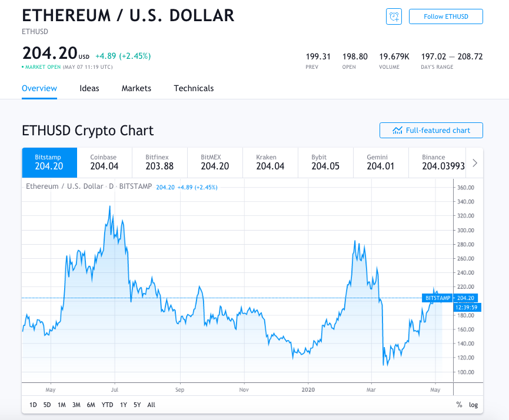Open the Full-featured chart
The height and width of the screenshot is (420, 509).
[x=431, y=130]
